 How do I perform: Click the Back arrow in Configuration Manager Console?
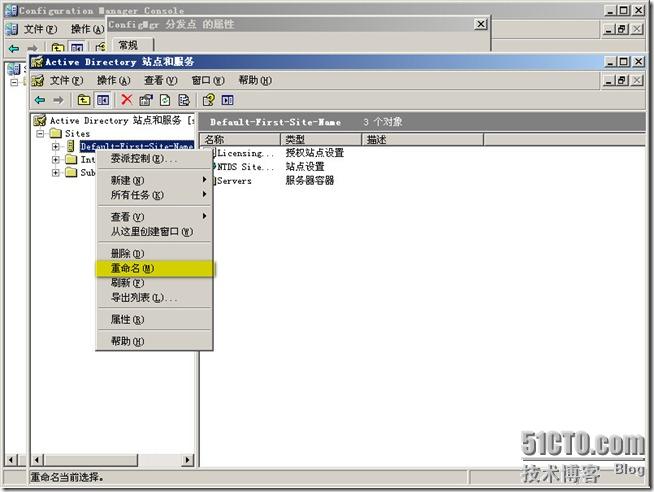[x=14, y=48]
